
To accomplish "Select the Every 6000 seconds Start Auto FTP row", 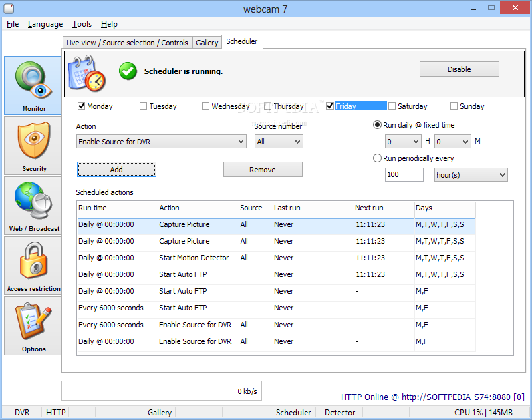I will (x=276, y=308).
